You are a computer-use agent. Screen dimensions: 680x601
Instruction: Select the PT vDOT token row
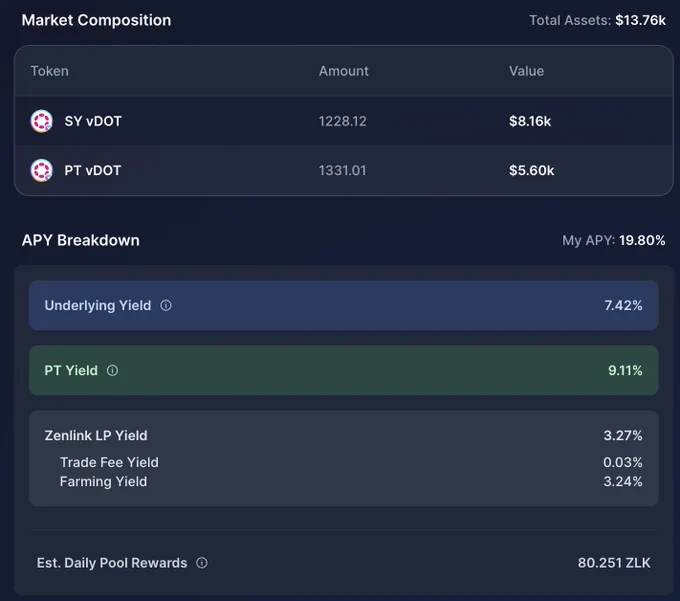[343, 170]
